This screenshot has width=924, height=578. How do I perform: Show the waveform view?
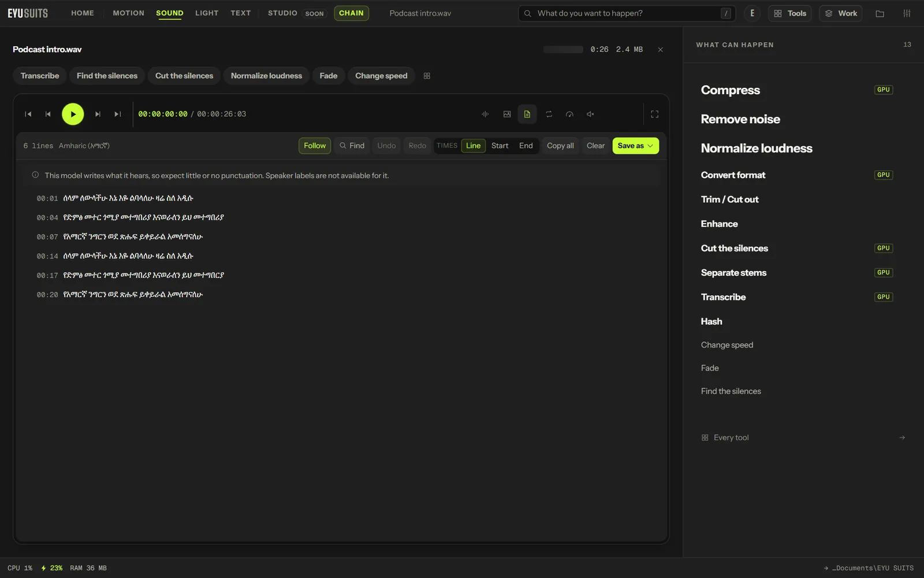485,114
